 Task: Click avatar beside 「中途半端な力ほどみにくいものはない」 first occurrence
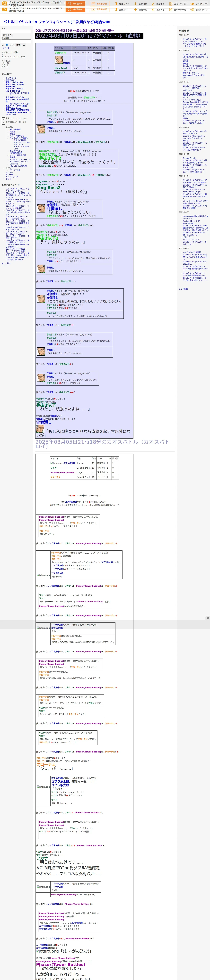click(41, 129)
